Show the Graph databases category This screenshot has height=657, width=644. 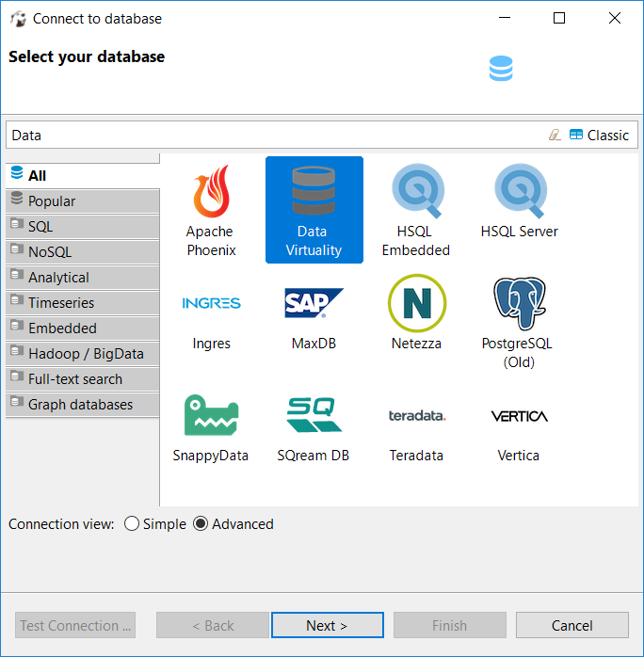83,405
